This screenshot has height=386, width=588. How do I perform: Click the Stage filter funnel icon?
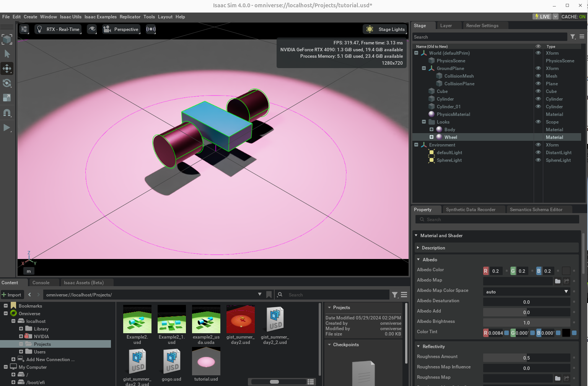click(573, 37)
